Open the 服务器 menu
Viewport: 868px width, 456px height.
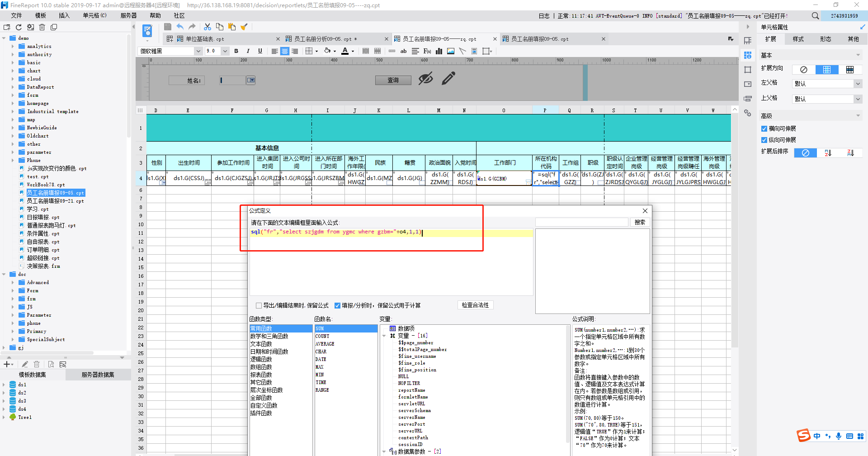(128, 15)
